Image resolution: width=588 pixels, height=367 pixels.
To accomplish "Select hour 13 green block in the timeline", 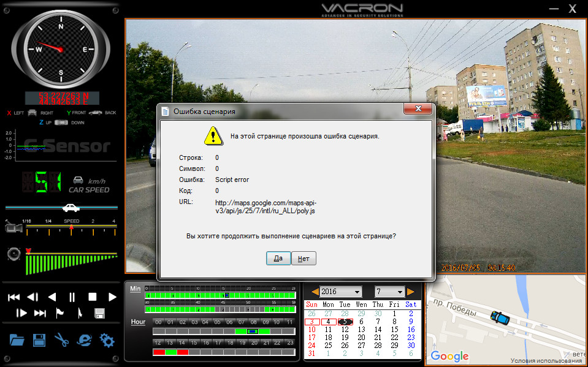I will click(171, 352).
